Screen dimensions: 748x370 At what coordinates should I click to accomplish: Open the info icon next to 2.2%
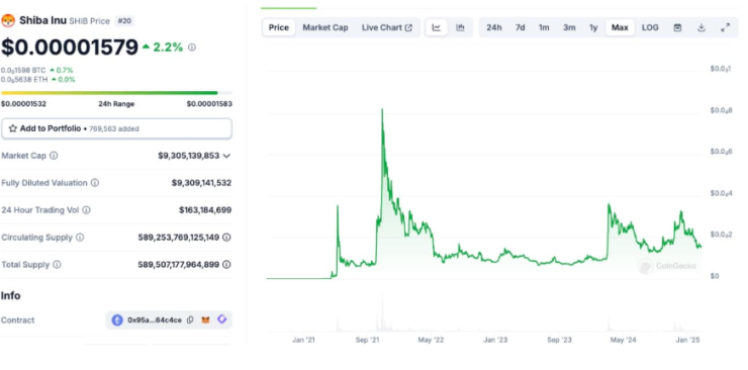tap(192, 47)
